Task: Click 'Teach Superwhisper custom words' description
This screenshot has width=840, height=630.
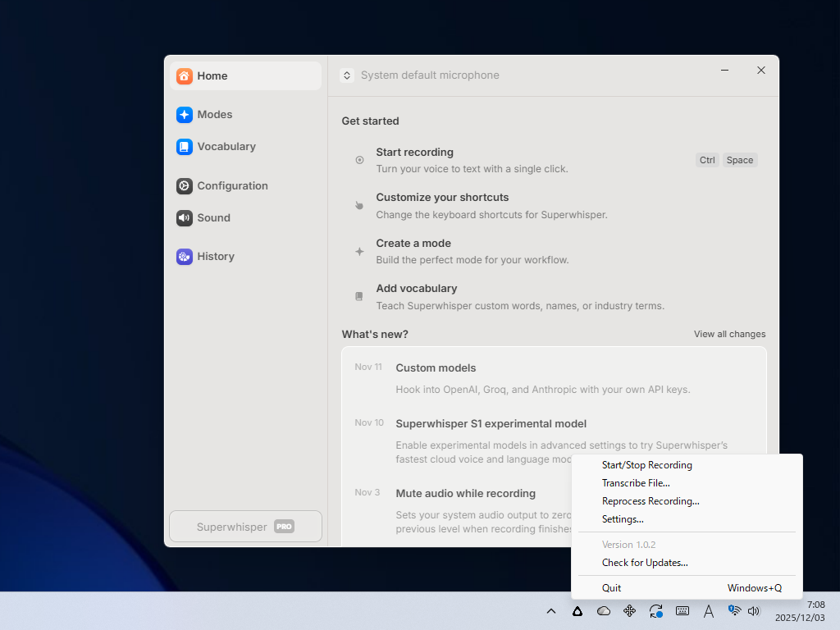Action: [x=520, y=306]
